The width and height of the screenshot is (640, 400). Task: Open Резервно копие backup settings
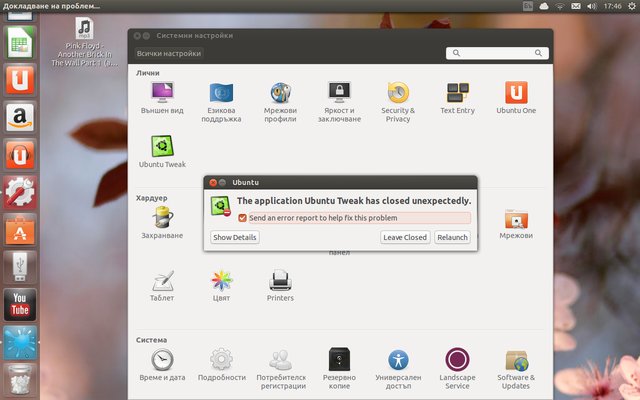(339, 369)
